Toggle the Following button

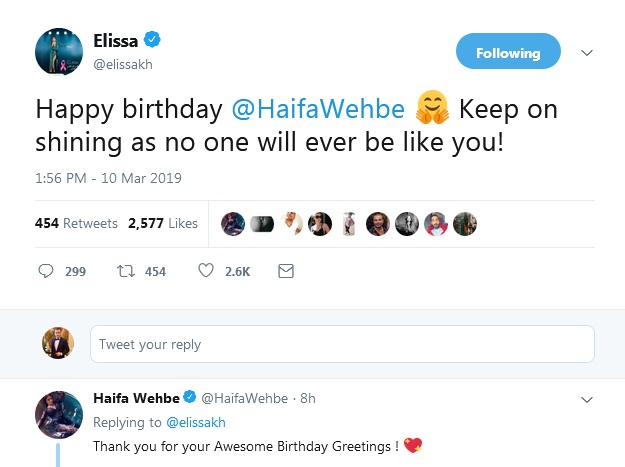507,53
